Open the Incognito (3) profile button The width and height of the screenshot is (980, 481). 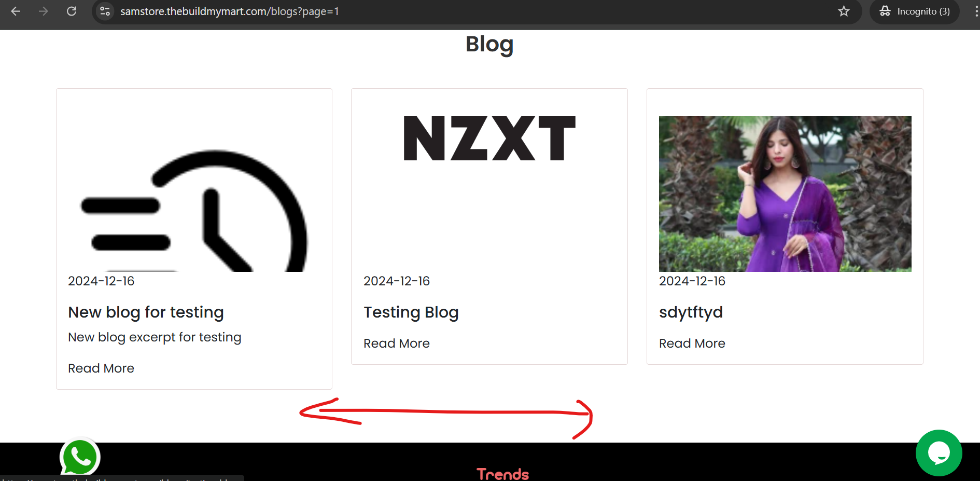coord(915,11)
